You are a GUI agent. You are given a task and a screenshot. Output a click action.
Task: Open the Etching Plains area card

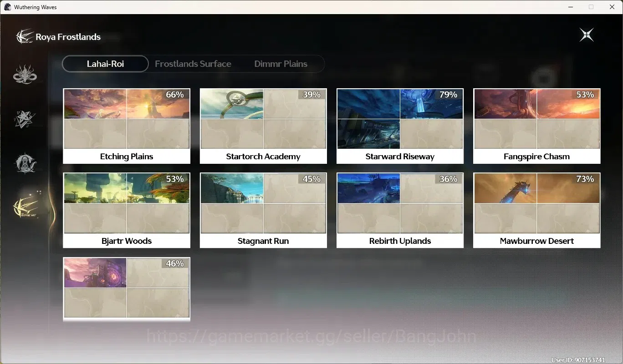(127, 126)
